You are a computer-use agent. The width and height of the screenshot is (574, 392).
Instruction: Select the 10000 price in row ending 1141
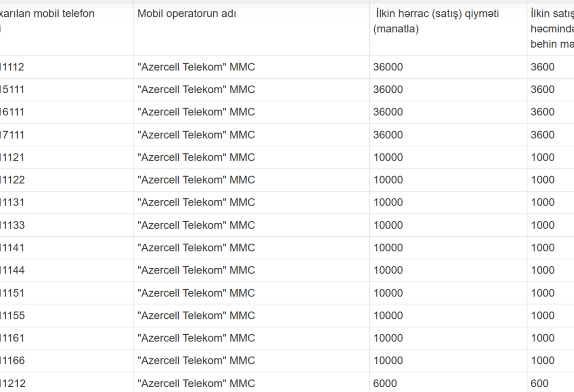pyautogui.click(x=388, y=248)
